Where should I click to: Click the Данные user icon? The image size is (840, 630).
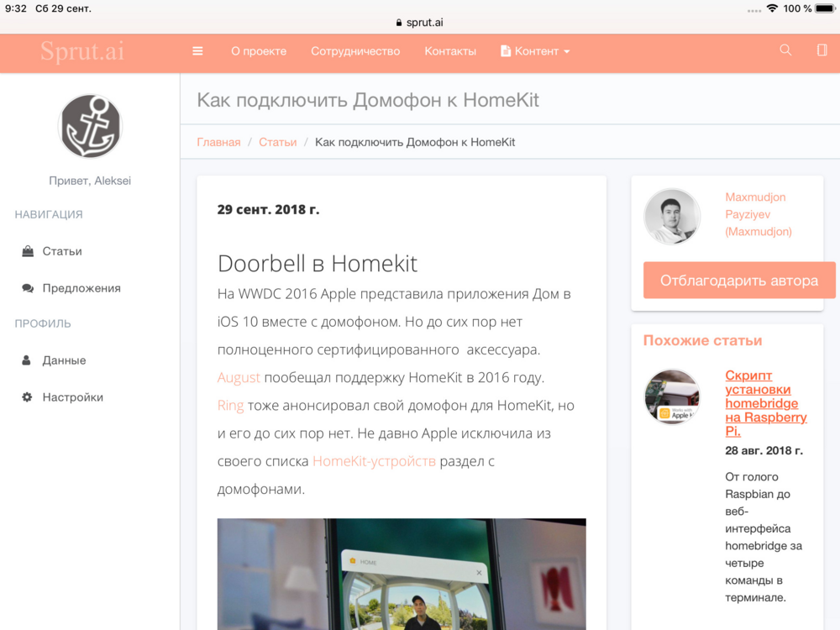26,360
